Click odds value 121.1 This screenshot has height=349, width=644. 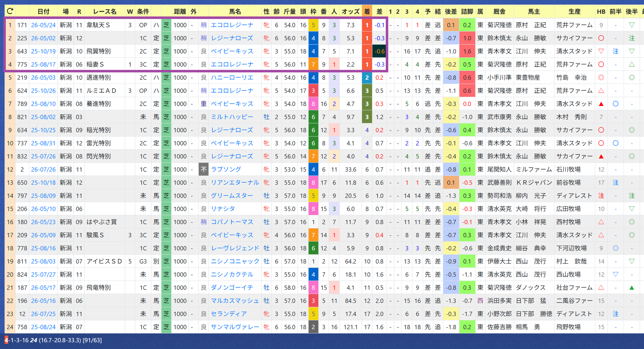350,327
